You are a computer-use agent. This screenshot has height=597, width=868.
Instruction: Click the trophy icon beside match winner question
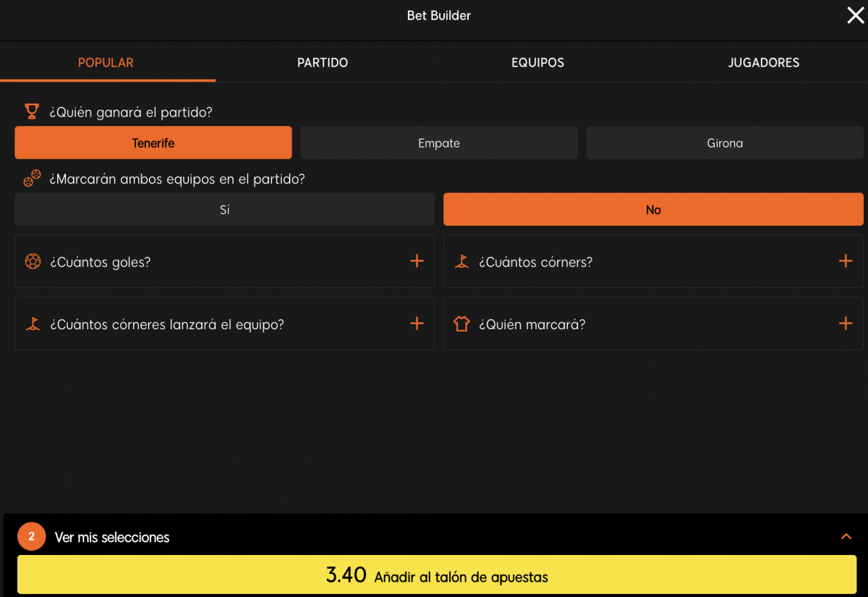[32, 111]
